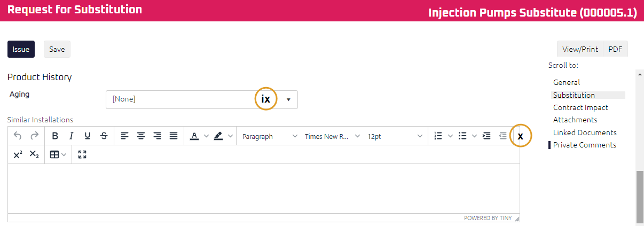Open the 12pt font size dropdown
644x226 pixels.
pyautogui.click(x=395, y=136)
